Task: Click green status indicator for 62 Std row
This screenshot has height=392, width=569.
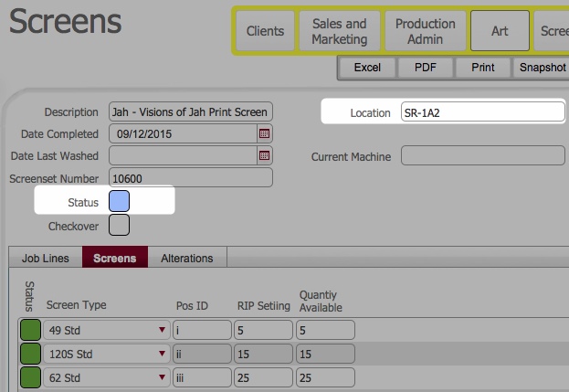Action: 30,375
